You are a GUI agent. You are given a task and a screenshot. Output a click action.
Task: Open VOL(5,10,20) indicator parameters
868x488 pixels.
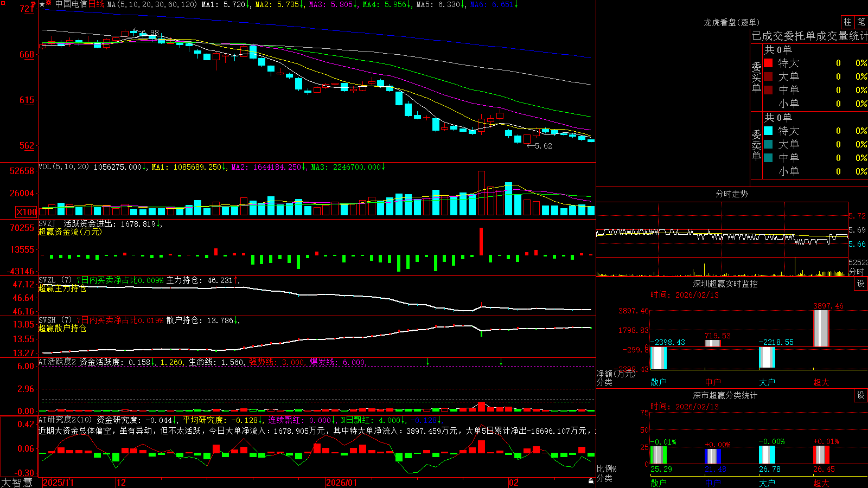(63, 167)
